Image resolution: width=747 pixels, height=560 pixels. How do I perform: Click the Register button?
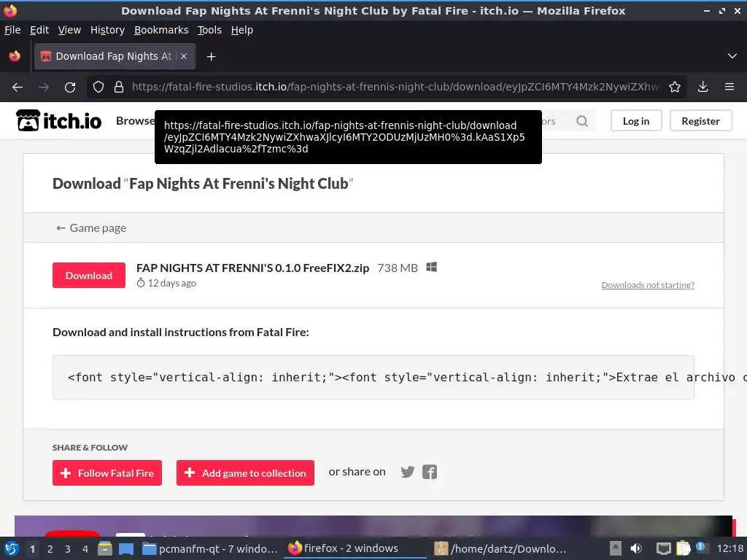pyautogui.click(x=700, y=121)
